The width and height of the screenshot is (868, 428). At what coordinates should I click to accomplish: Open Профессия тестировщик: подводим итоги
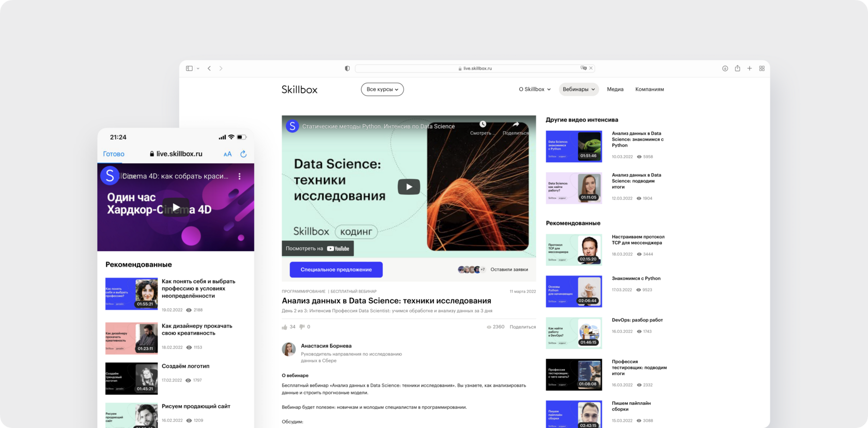pyautogui.click(x=639, y=368)
